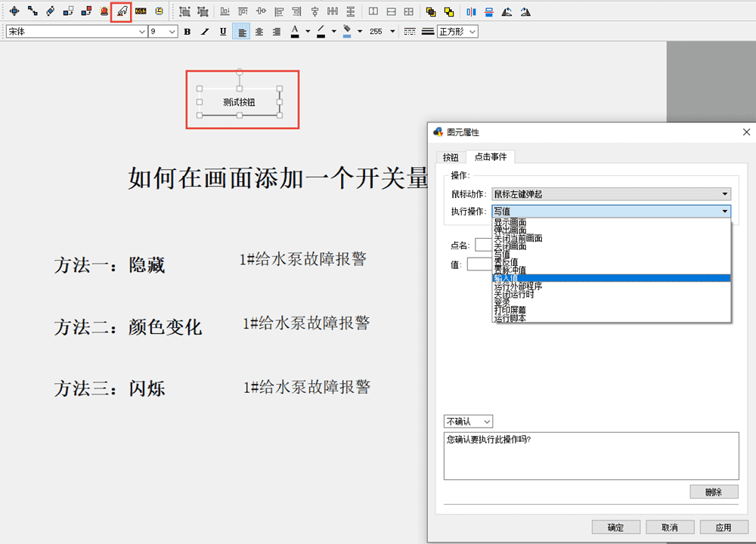Image resolution: width=756 pixels, height=544 pixels.
Task: Click the red linked-squares tool icon
Action: 86,11
